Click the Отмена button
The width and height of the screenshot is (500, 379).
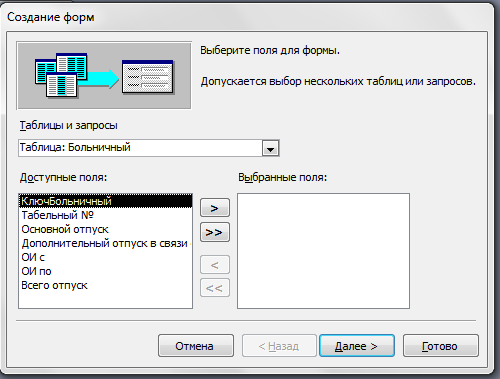coord(196,346)
